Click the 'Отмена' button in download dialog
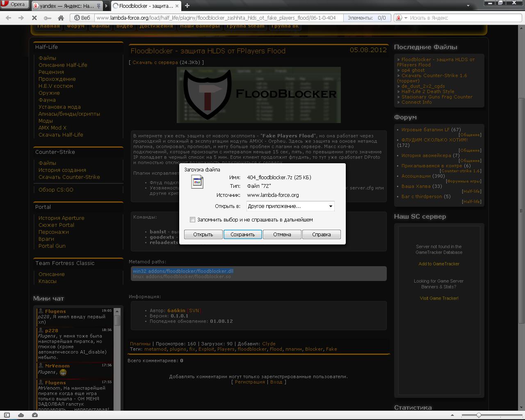 282,235
